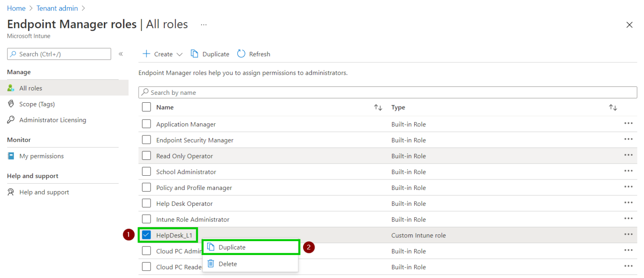Click the plus icon next to Create
Viewport: 644px width, 278px height.
point(146,54)
